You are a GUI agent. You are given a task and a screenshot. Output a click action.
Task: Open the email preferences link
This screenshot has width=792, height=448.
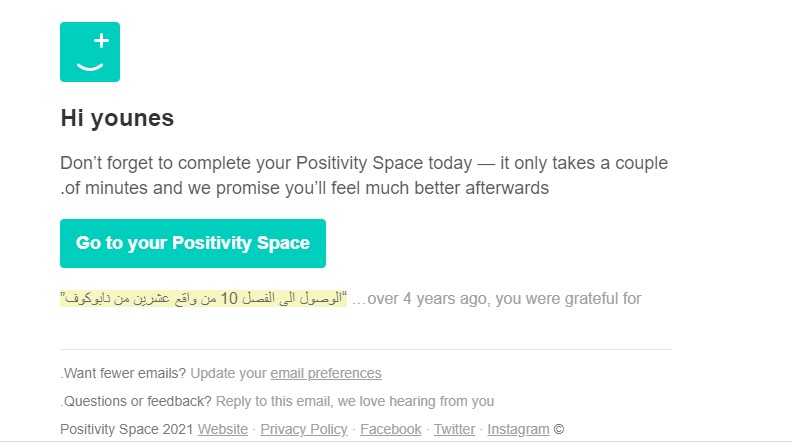(325, 373)
